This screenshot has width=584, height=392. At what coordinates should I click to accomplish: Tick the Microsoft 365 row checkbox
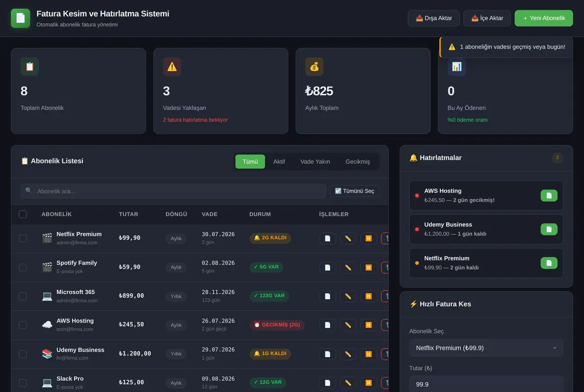tap(23, 296)
